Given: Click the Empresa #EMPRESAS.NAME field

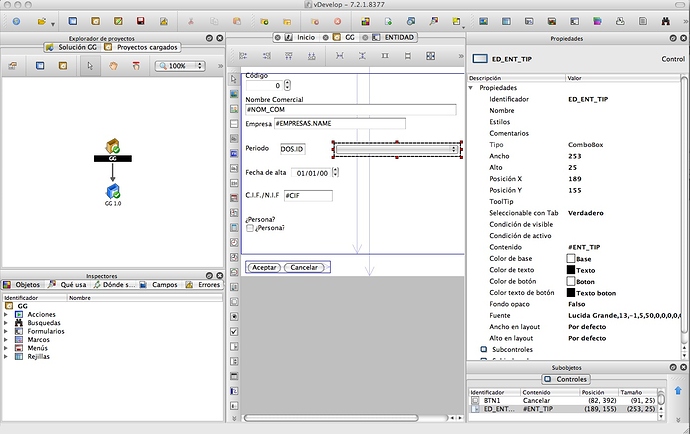Looking at the screenshot, I should click(x=338, y=124).
